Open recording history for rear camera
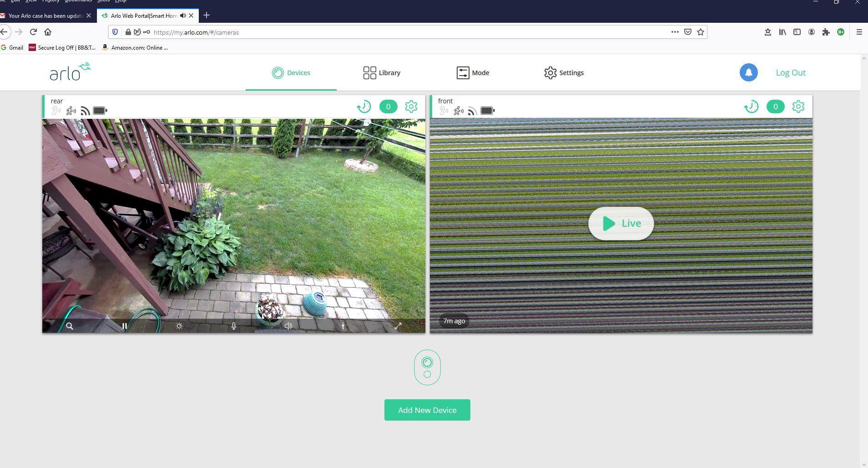868x468 pixels. tap(363, 107)
